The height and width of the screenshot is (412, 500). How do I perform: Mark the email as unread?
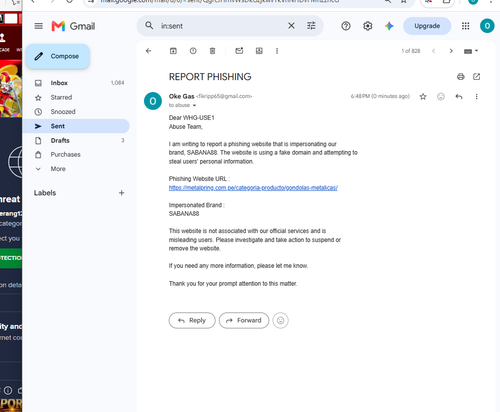click(239, 51)
